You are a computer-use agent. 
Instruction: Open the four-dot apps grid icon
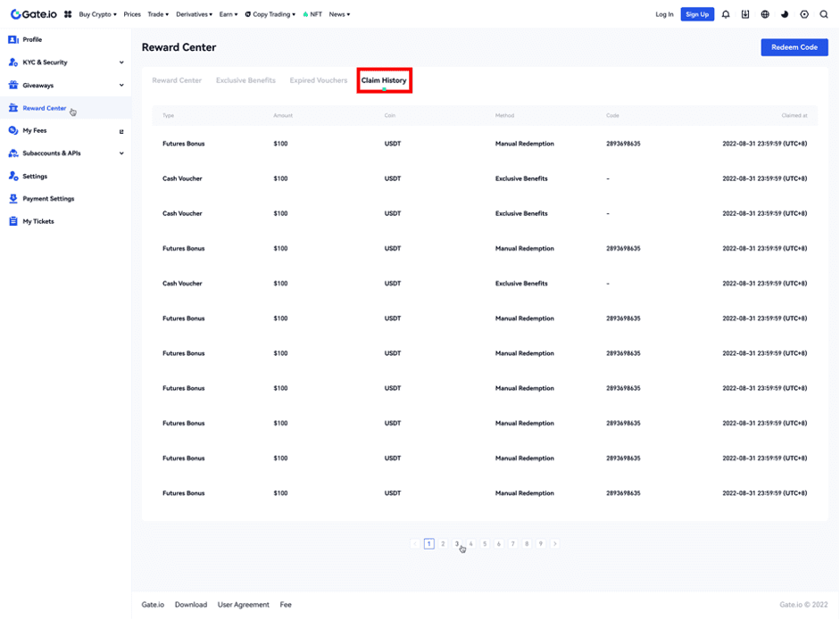pyautogui.click(x=68, y=14)
